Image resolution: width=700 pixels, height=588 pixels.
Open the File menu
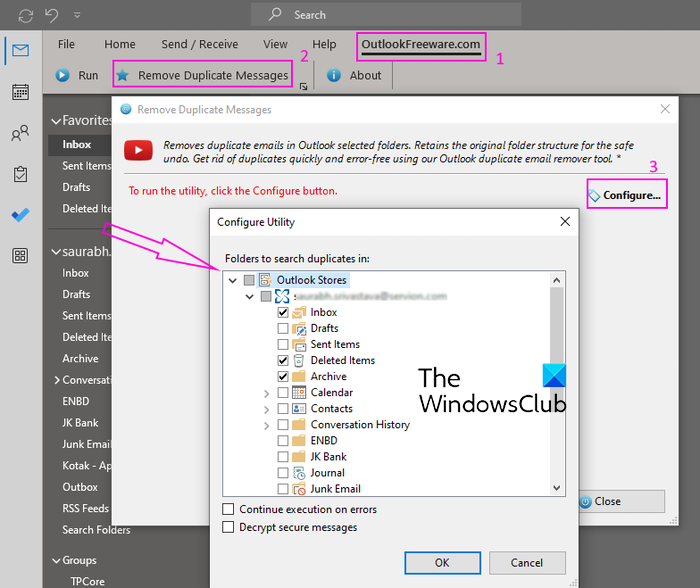[66, 44]
